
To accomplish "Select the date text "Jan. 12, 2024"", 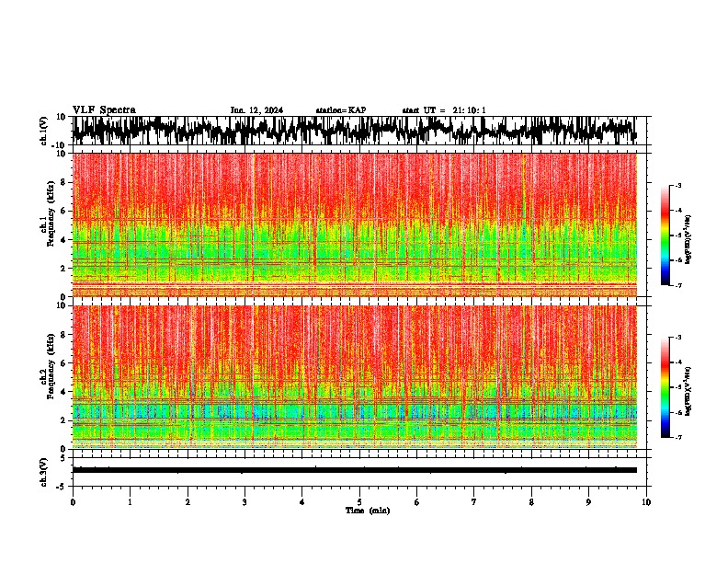I will (256, 110).
